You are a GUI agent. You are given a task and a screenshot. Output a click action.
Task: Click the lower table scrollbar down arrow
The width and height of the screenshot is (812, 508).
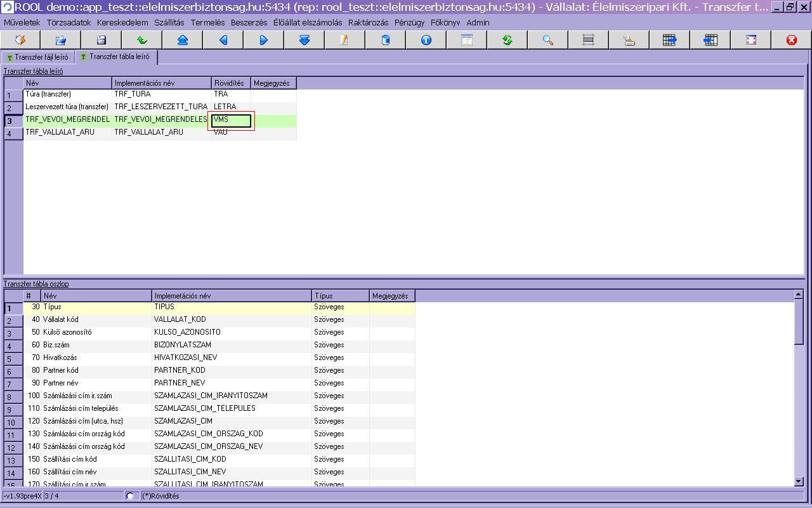[799, 482]
